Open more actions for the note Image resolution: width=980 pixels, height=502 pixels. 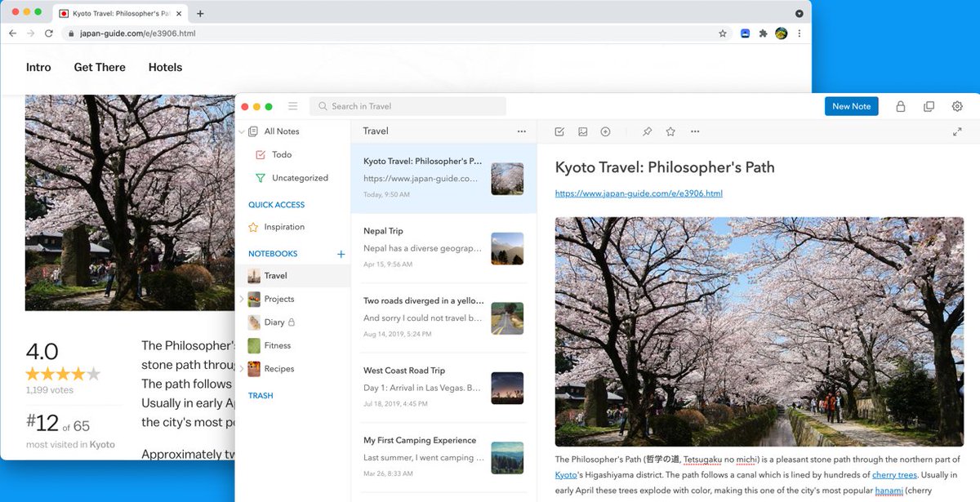[696, 131]
